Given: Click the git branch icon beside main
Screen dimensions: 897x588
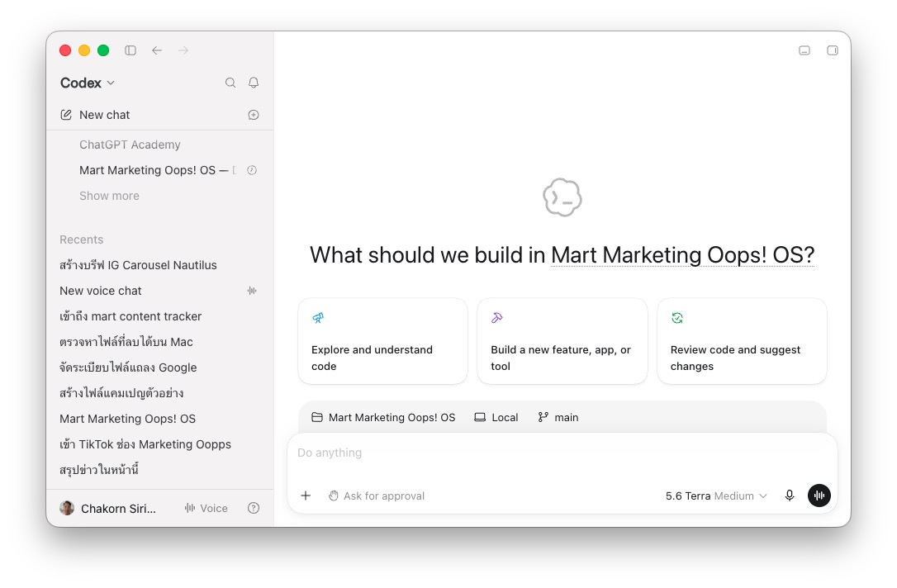Looking at the screenshot, I should pos(543,418).
